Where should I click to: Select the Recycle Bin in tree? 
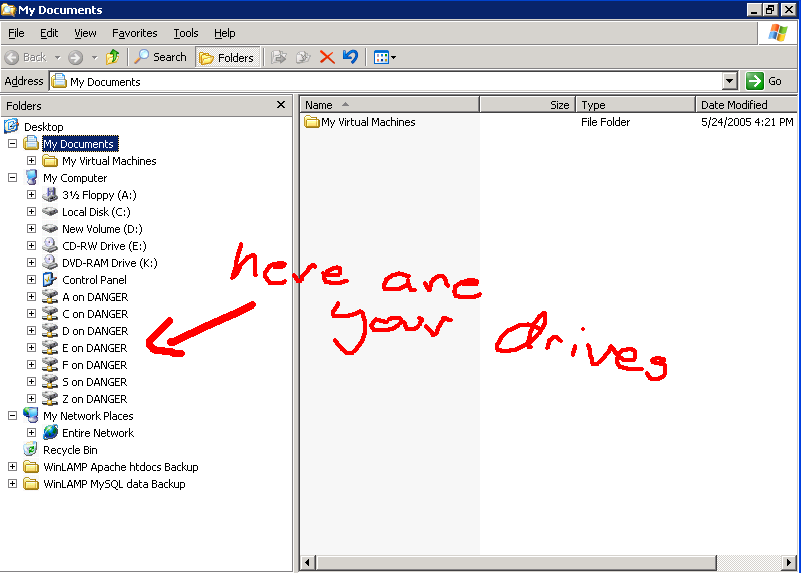point(70,450)
